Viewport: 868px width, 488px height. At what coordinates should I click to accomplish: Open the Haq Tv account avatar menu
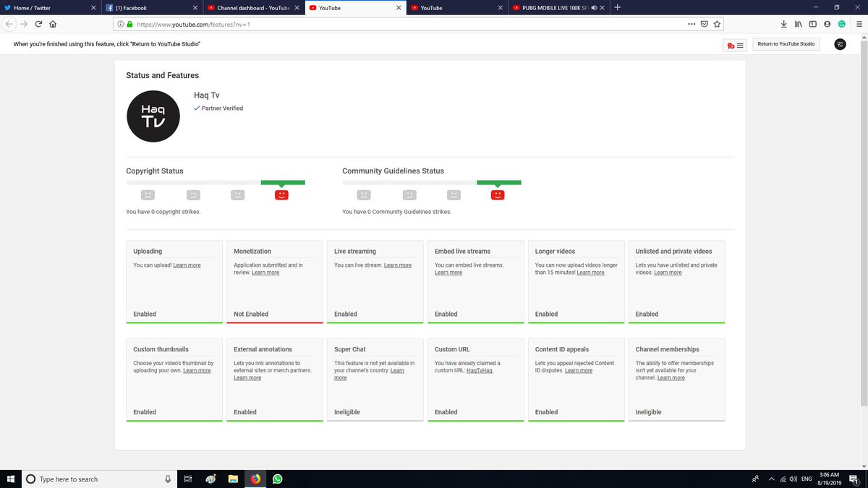840,44
